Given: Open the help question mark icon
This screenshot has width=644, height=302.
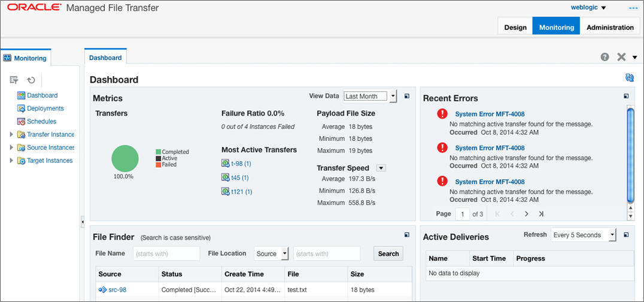Looking at the screenshot, I should tap(604, 57).
